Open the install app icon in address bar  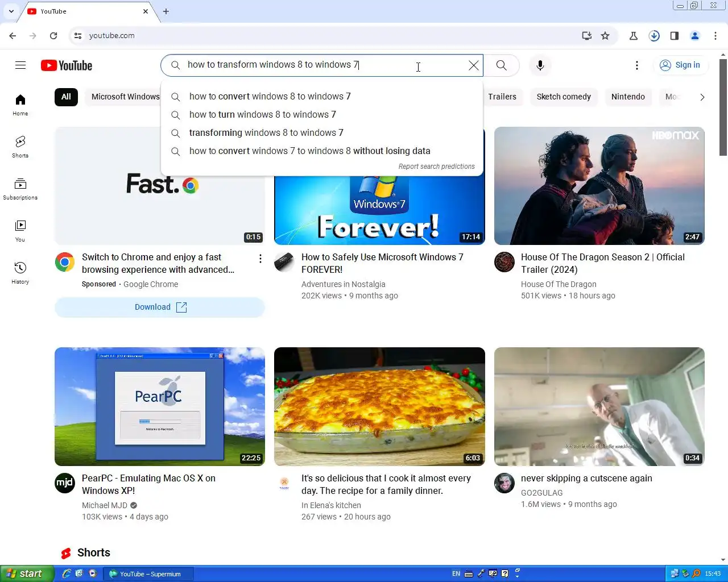587,36
